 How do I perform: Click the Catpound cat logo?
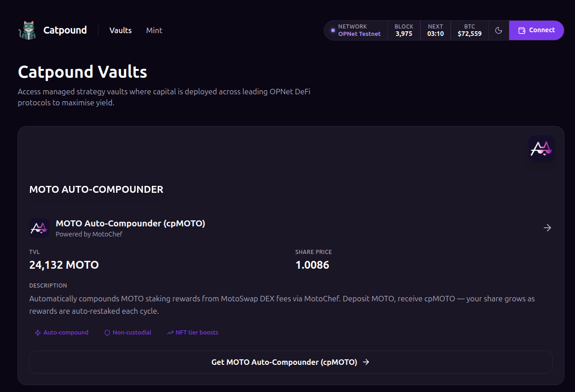(27, 29)
